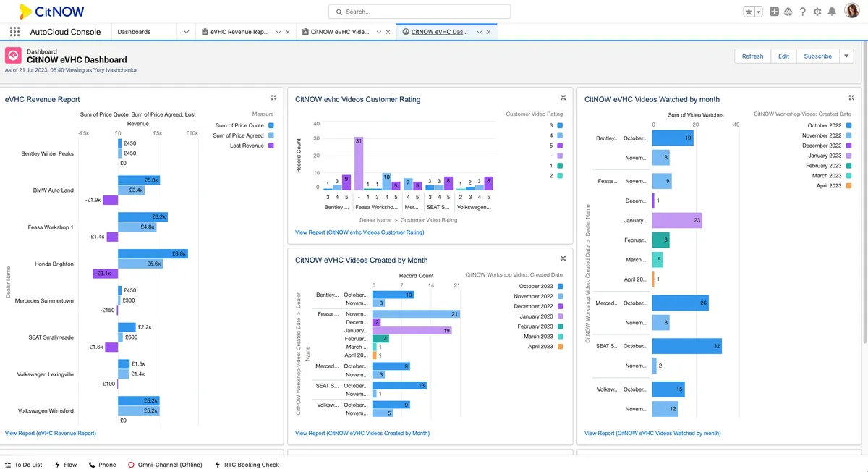Screen dimensions: 868x472
Task: Click the Edit button
Action: [x=783, y=56]
